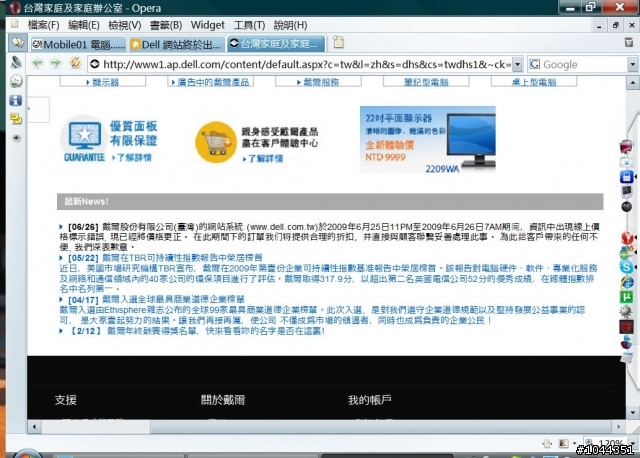Open the Windows panel yellow icon in sidebar
The width and height of the screenshot is (640, 458).
pos(16,119)
